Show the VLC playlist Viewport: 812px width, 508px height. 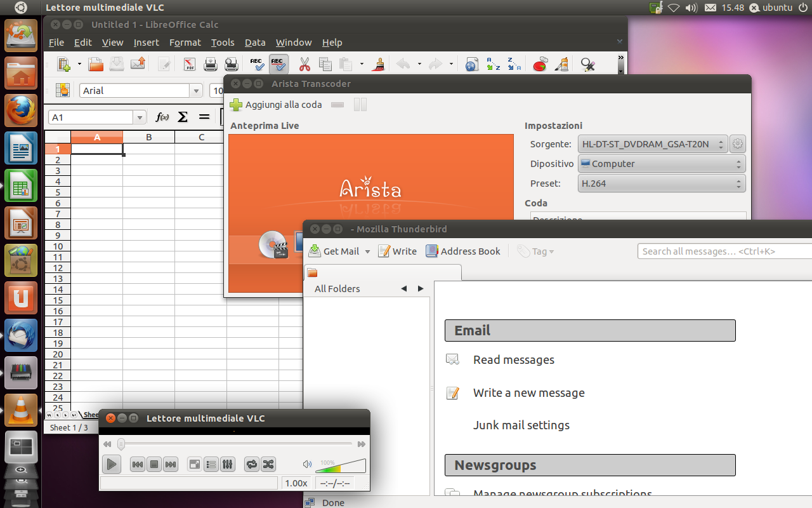[x=211, y=464]
